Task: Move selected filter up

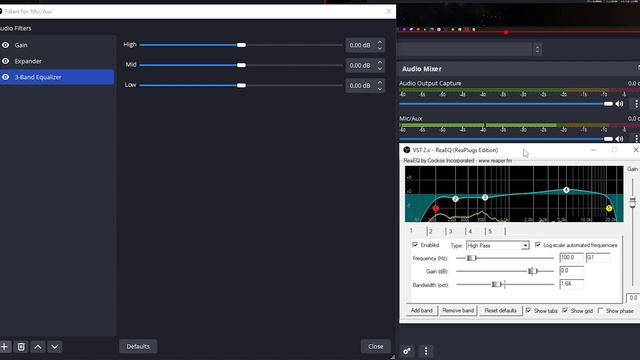Action: pos(38,347)
